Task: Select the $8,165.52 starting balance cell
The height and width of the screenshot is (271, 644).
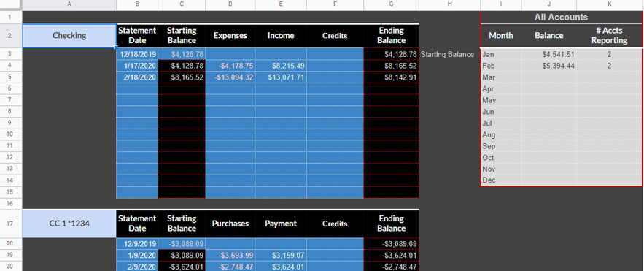Action: [x=182, y=77]
